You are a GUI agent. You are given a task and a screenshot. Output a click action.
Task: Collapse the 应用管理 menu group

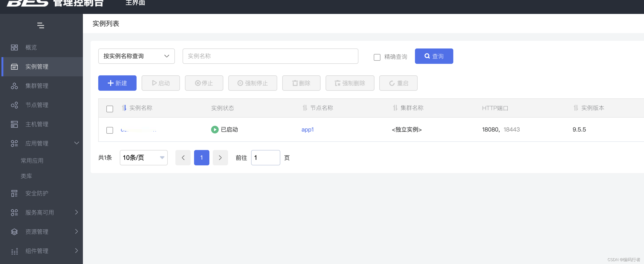[x=37, y=143]
